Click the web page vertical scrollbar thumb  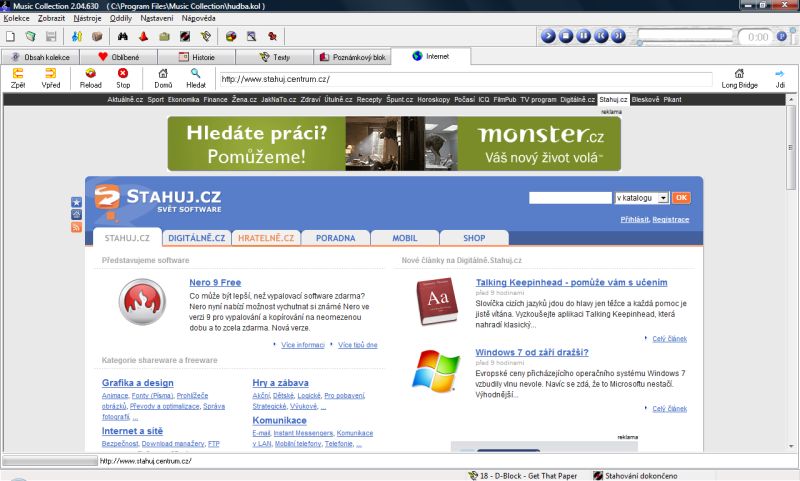click(791, 147)
